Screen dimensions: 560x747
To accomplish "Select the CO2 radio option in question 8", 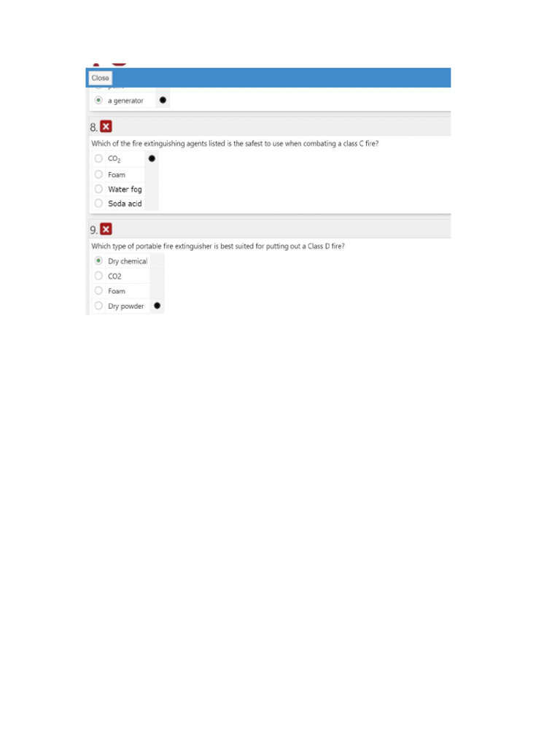I will [x=98, y=158].
